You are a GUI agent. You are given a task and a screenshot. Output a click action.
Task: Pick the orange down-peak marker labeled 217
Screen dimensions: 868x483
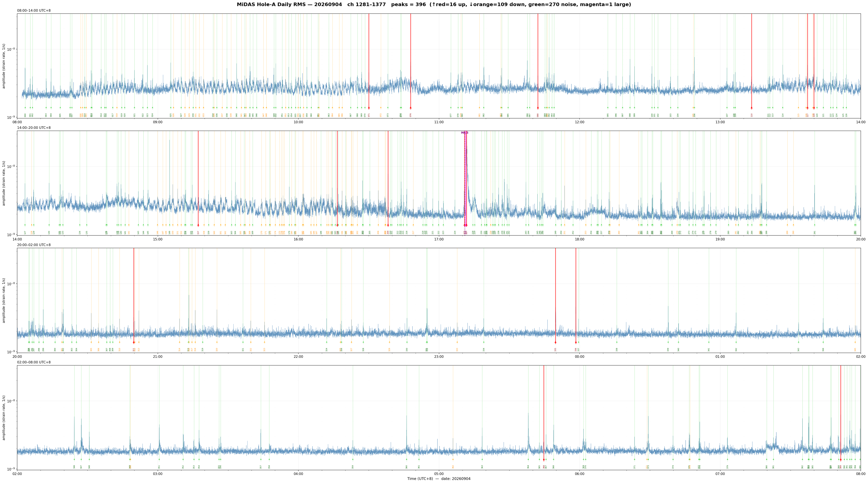(413, 225)
